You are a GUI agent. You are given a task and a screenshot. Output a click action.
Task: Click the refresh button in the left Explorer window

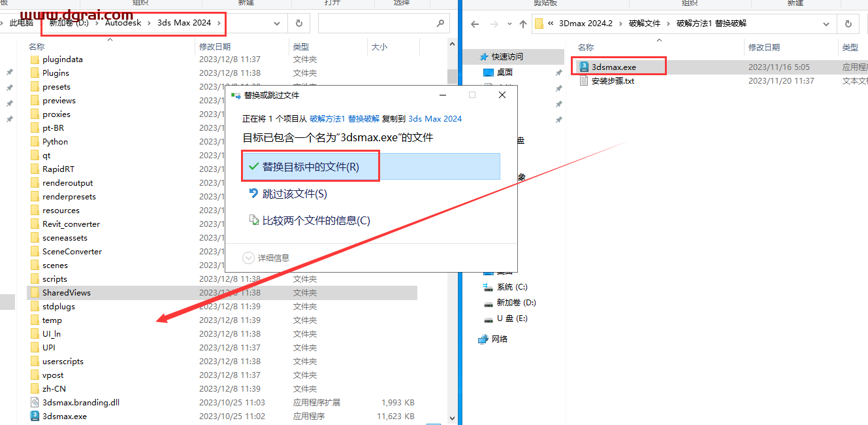pos(298,23)
